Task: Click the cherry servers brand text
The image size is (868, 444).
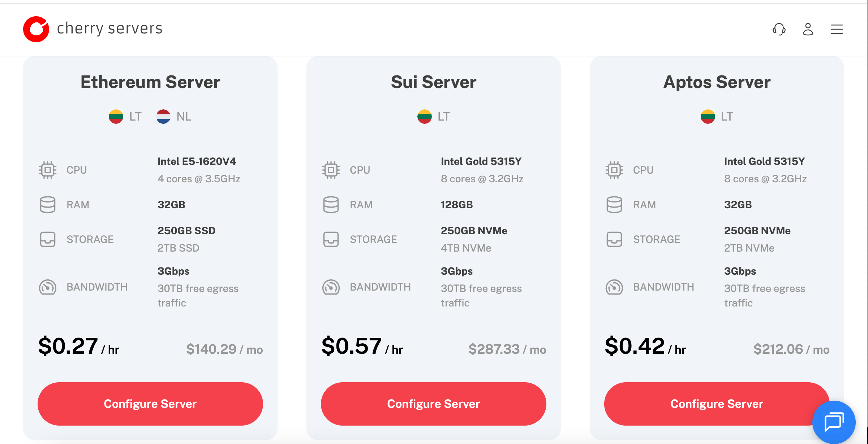Action: point(109,29)
